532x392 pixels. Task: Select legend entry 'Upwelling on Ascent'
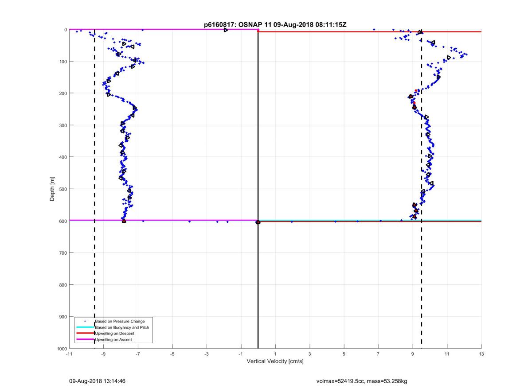[113, 340]
